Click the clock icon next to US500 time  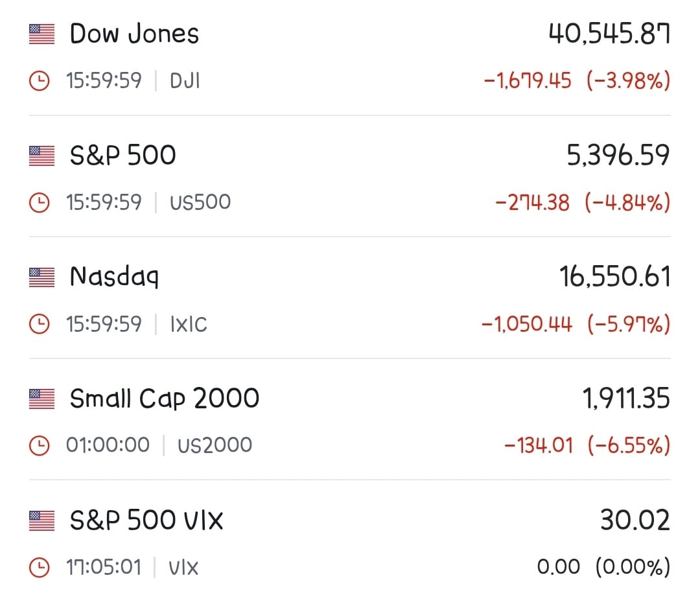point(40,203)
